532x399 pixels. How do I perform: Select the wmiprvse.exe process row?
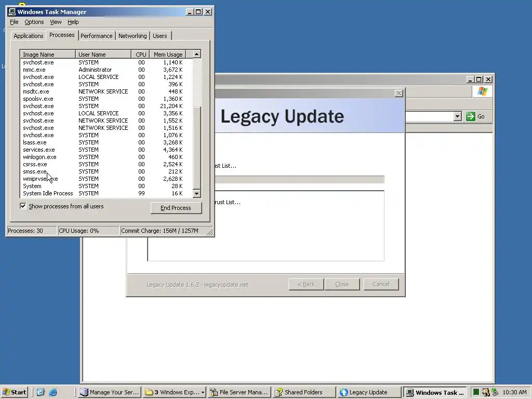pos(106,179)
